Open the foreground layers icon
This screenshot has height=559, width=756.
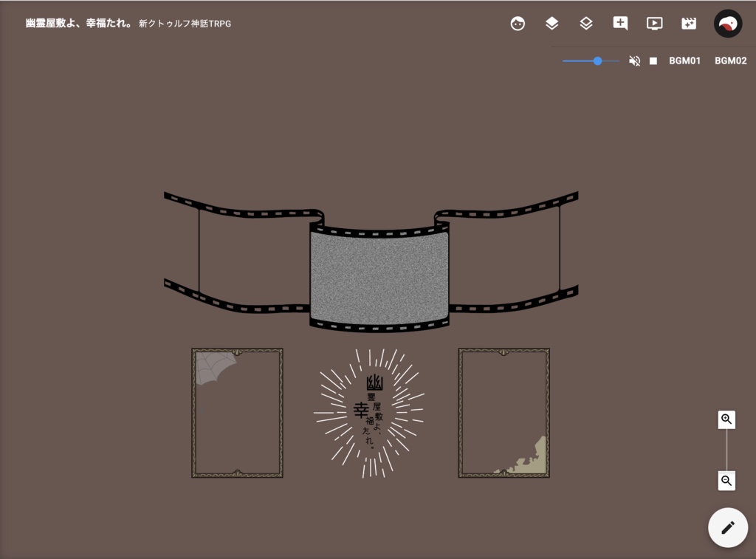click(551, 23)
